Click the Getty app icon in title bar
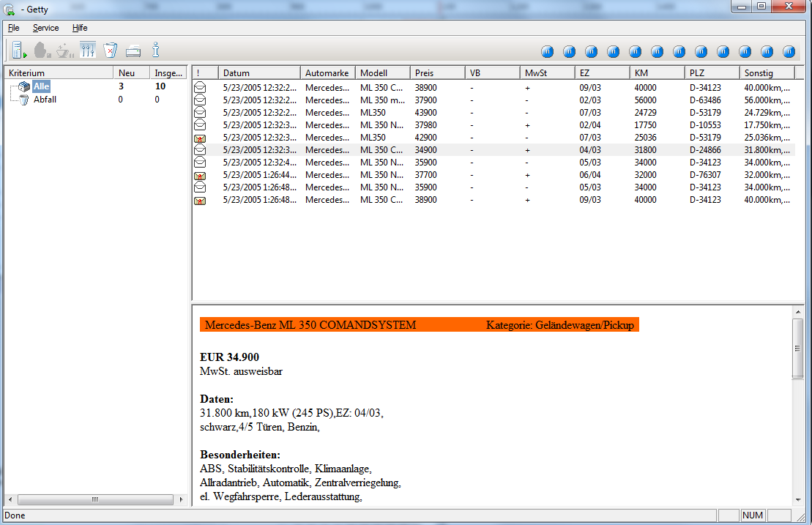 click(x=10, y=10)
